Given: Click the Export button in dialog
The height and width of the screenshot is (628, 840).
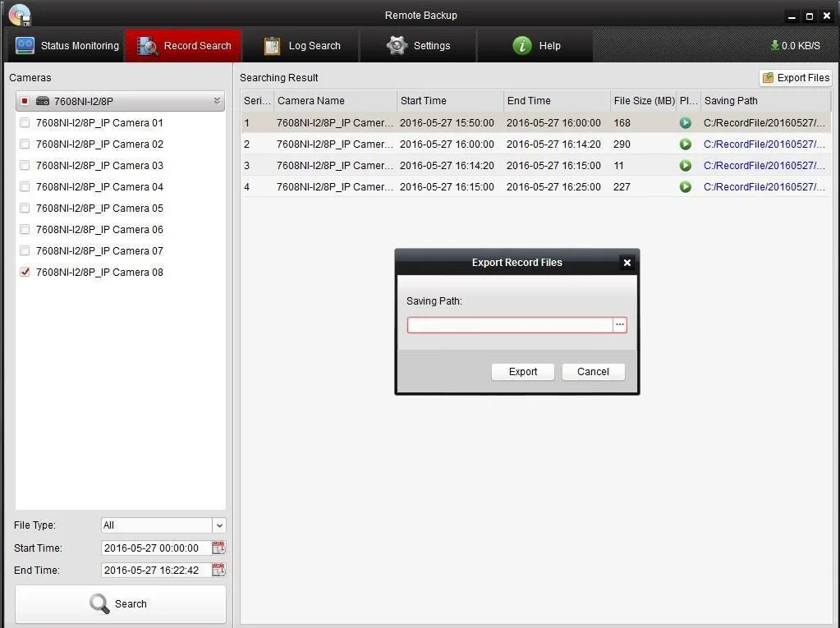Looking at the screenshot, I should 523,372.
